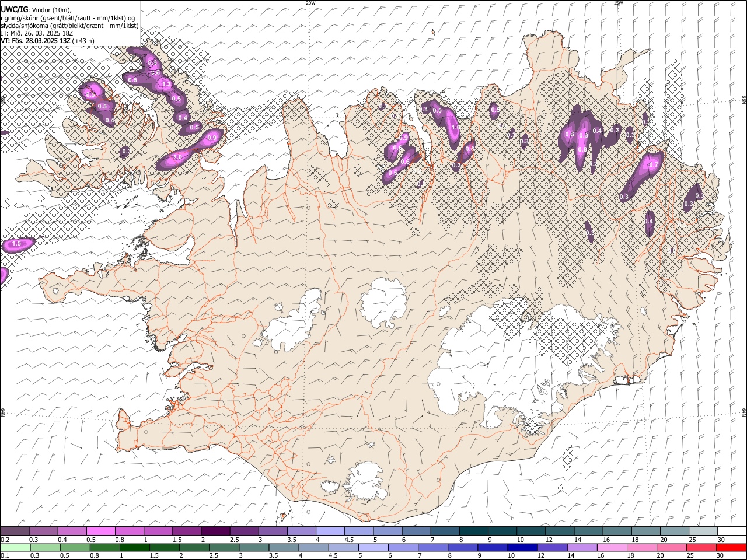Image resolution: width=747 pixels, height=560 pixels.
Task: Click the '(+43 h)' forecast offset text
Action: (x=84, y=41)
